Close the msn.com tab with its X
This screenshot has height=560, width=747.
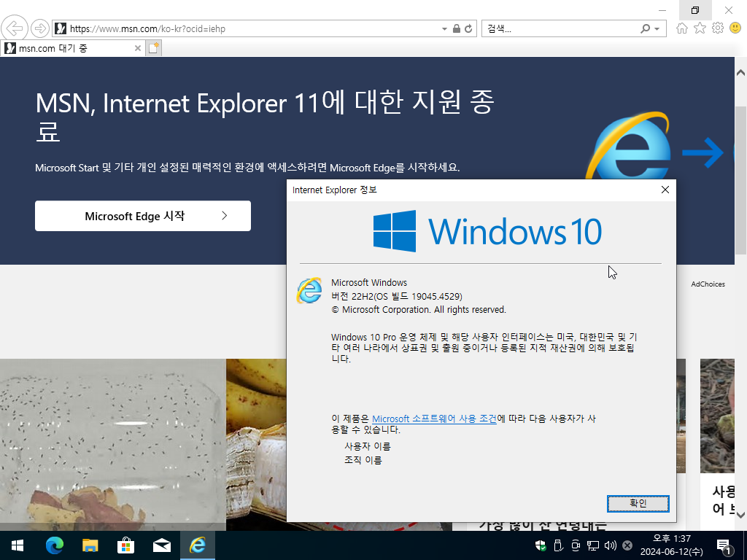(x=137, y=48)
